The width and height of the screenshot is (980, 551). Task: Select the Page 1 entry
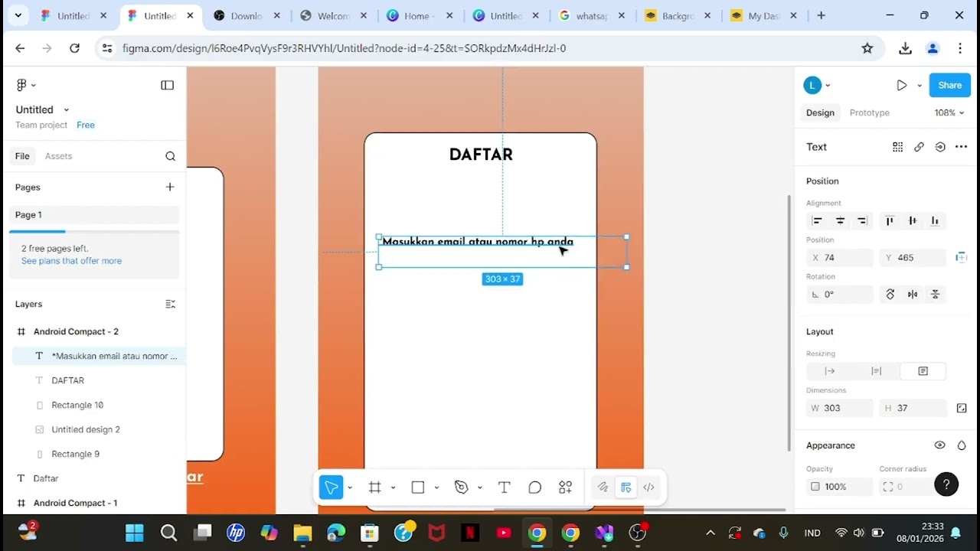pos(94,215)
